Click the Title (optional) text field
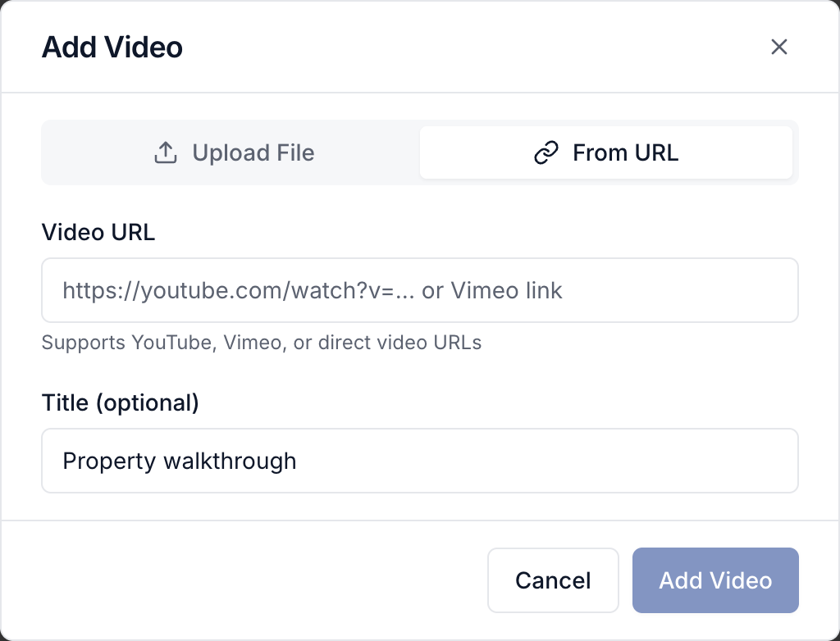The height and width of the screenshot is (641, 840). [x=420, y=461]
